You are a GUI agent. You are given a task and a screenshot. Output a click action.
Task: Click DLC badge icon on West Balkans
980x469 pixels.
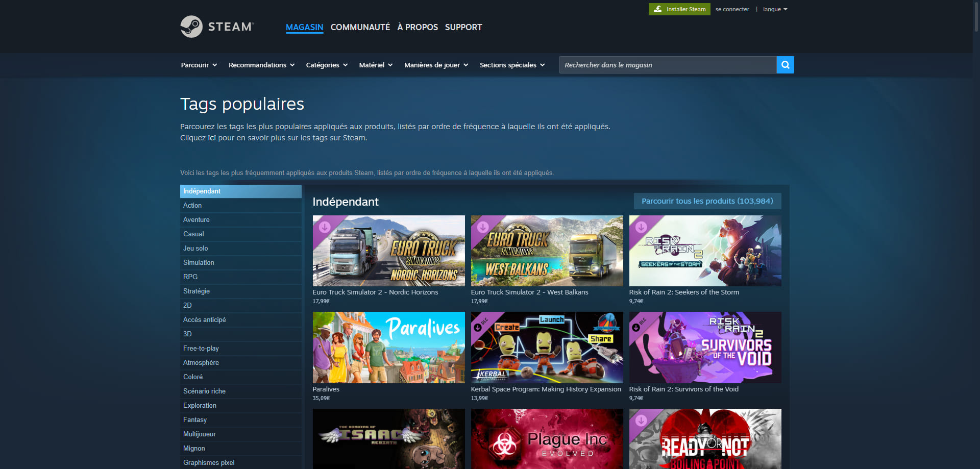483,227
